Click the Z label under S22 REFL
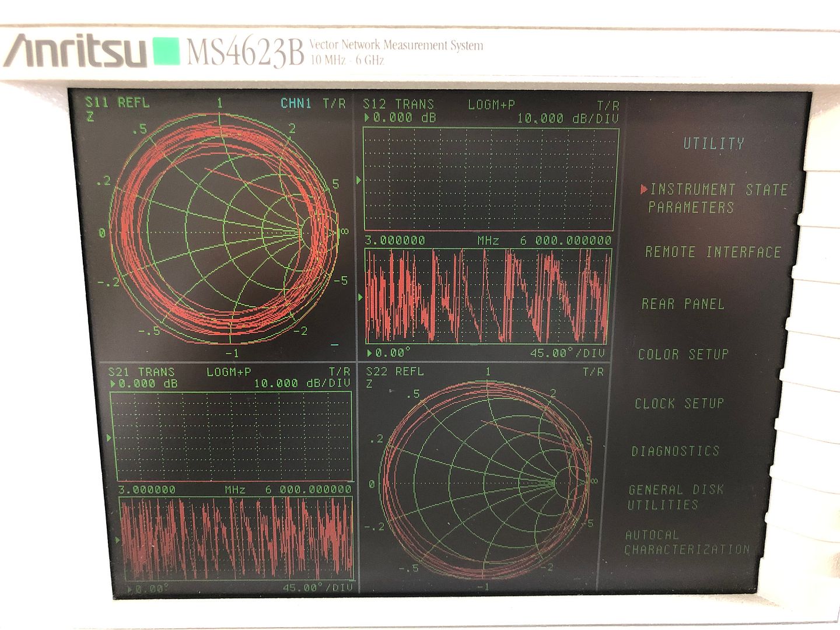The width and height of the screenshot is (840, 630). click(x=369, y=384)
